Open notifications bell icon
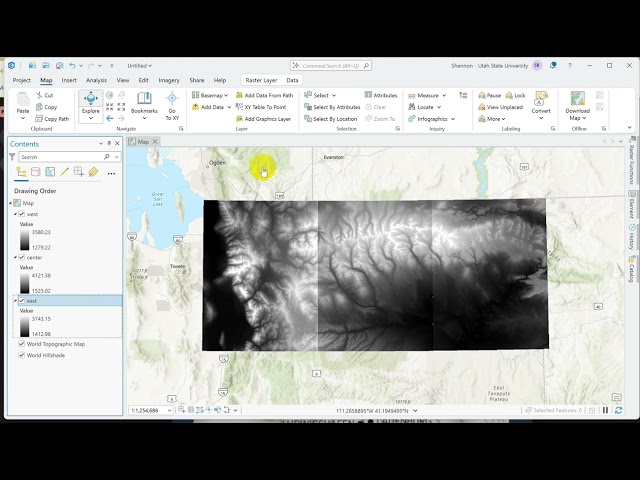 tap(553, 65)
